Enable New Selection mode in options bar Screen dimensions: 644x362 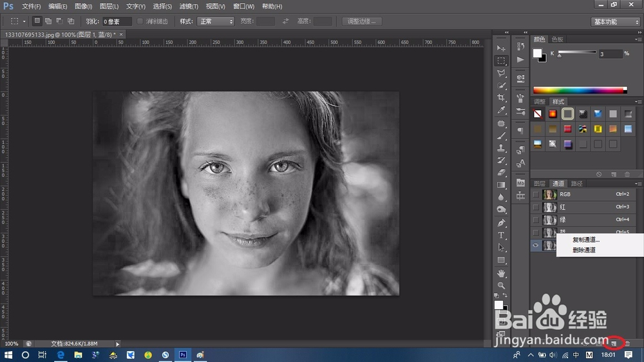tap(37, 21)
